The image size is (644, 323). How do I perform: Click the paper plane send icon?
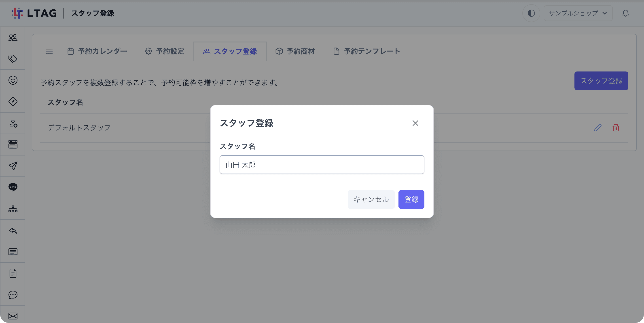click(x=13, y=166)
